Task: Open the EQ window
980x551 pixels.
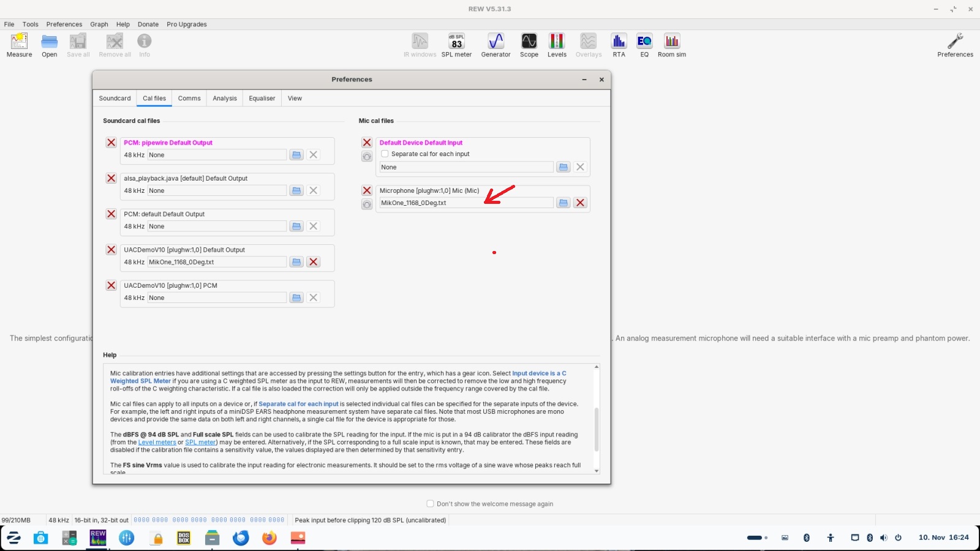Action: [644, 45]
